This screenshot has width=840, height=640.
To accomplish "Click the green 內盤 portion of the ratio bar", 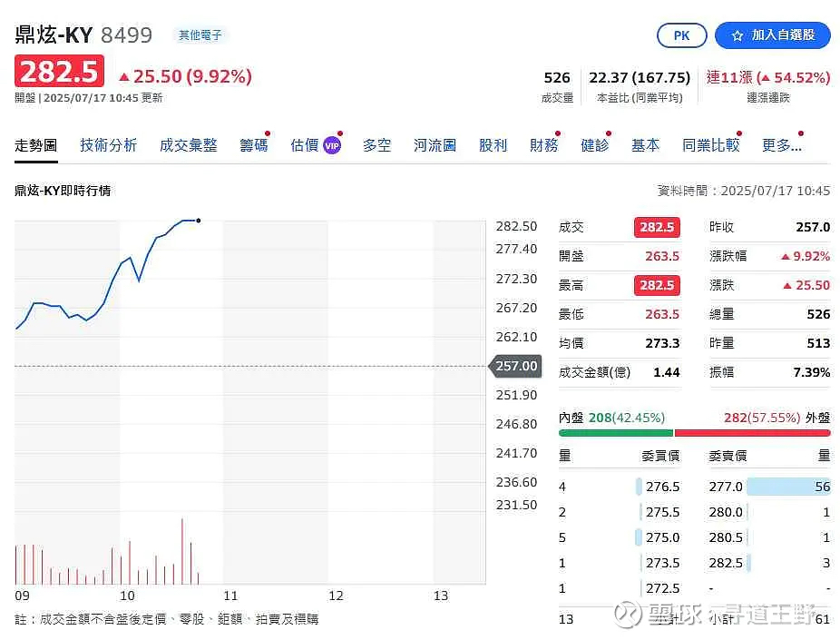I will [616, 432].
